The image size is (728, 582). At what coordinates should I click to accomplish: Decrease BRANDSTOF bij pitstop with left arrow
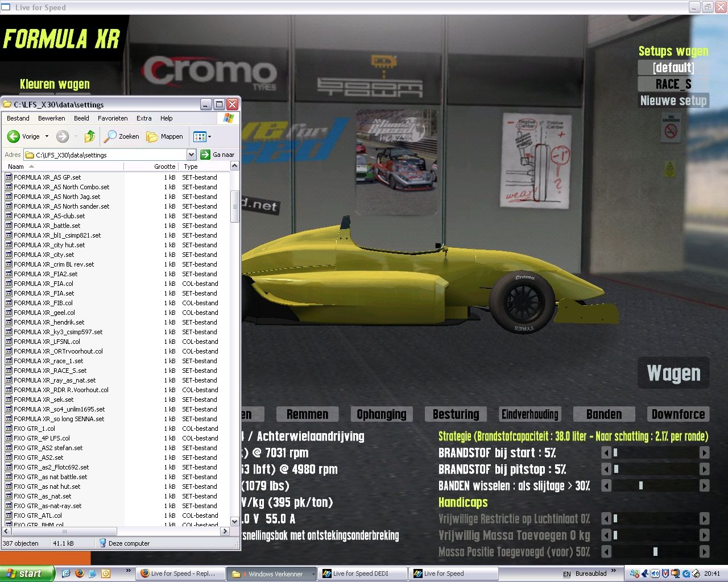click(x=606, y=469)
